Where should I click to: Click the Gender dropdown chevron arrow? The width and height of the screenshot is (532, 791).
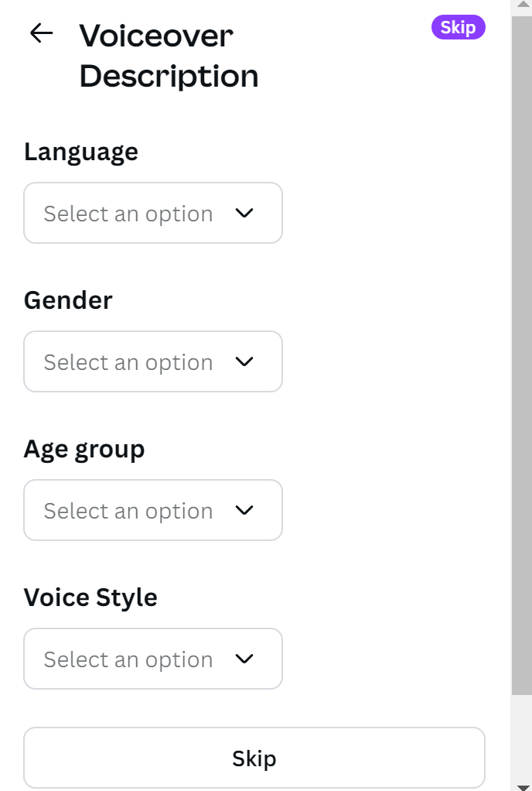[244, 361]
